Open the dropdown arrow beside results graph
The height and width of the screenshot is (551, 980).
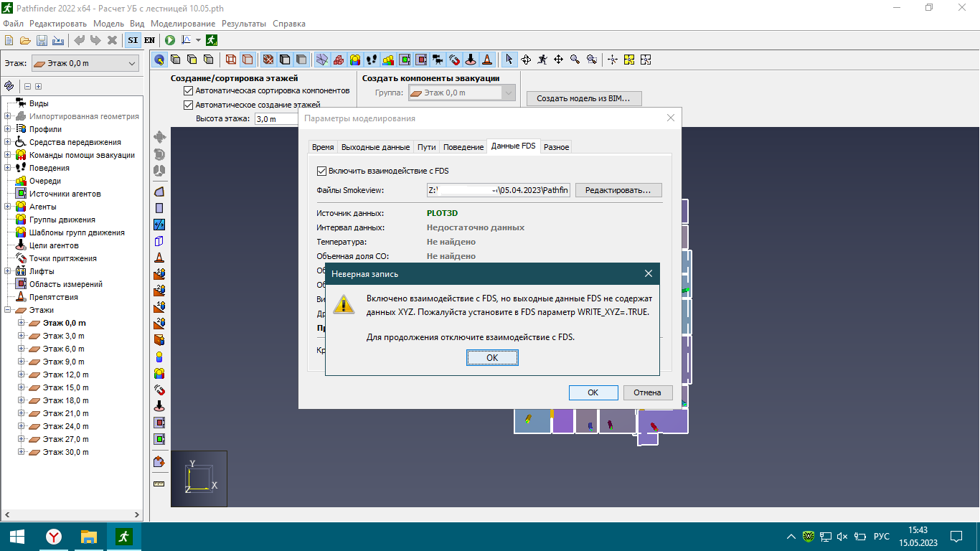(198, 40)
